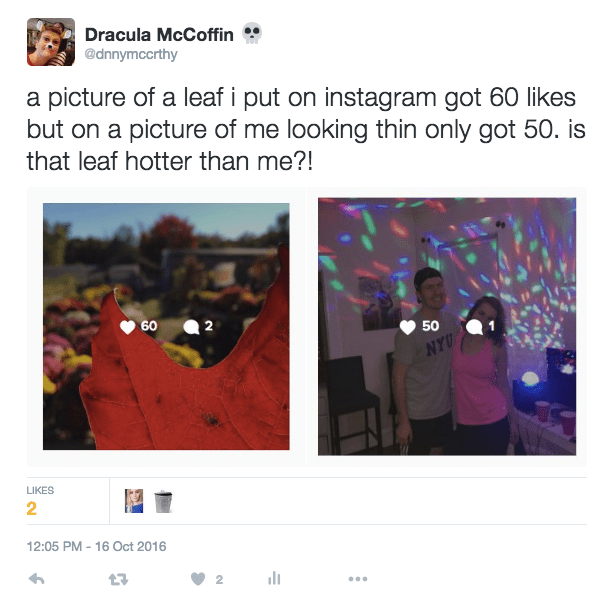The image size is (613, 599).
Task: Open the red leaf photo
Action: [x=166, y=326]
